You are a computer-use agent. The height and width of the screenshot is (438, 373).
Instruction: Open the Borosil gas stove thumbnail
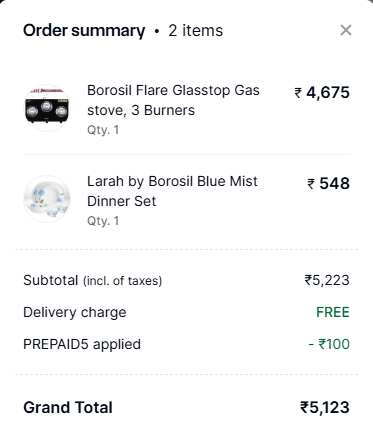click(x=47, y=108)
